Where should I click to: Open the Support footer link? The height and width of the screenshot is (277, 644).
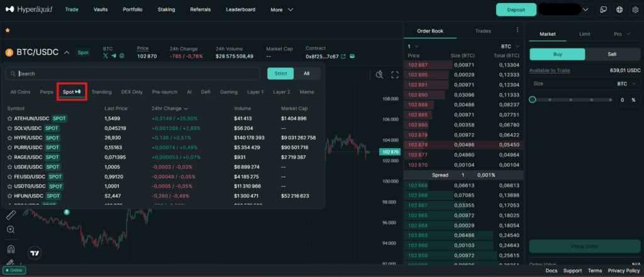click(572, 271)
